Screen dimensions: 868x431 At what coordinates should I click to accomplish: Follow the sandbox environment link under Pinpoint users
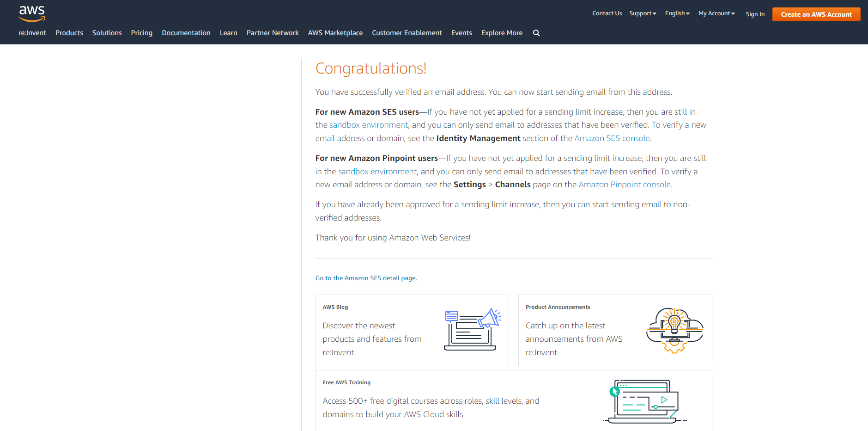pos(377,172)
